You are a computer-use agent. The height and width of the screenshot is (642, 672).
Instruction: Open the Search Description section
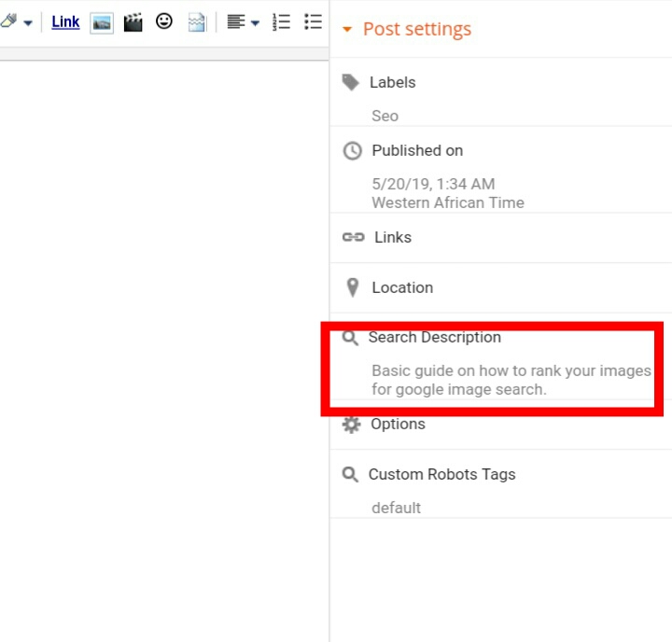tap(435, 337)
